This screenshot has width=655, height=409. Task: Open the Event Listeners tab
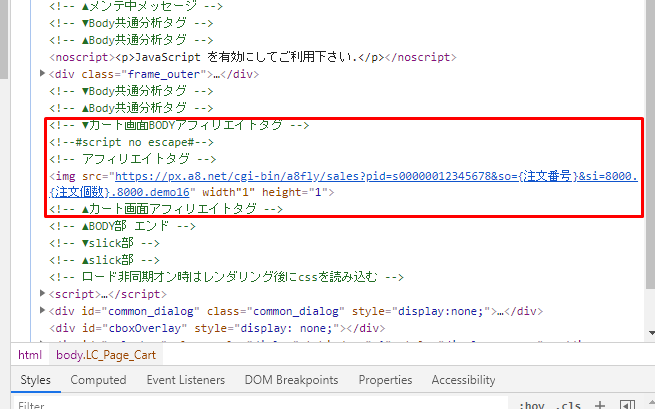[x=185, y=380]
